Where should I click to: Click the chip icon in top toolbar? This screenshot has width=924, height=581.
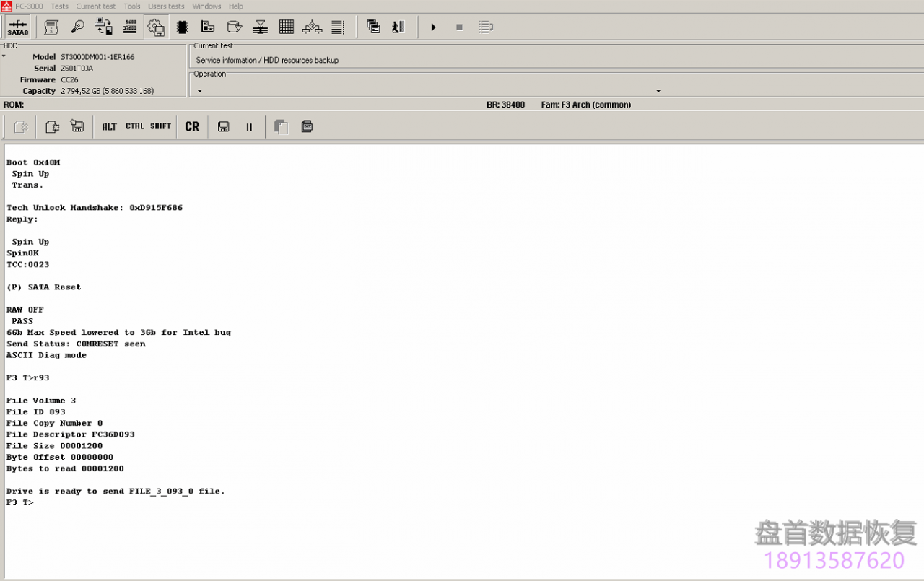(182, 27)
